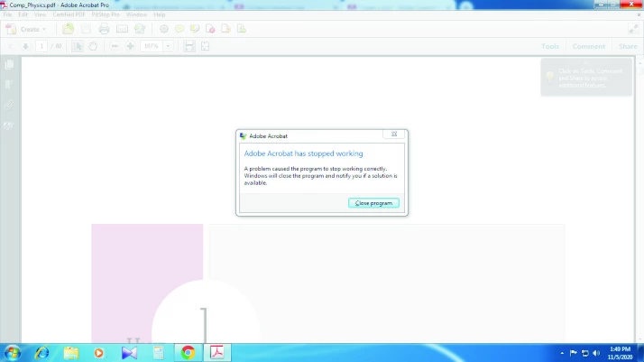Screen dimensions: 644x362
Task: Open the File menu
Action: click(7, 14)
